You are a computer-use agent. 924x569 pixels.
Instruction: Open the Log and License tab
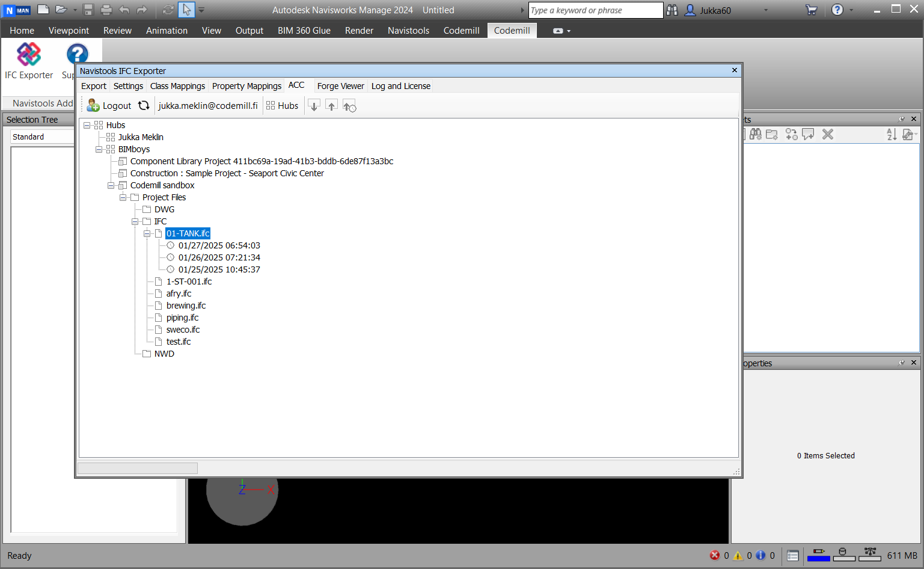[x=401, y=86]
